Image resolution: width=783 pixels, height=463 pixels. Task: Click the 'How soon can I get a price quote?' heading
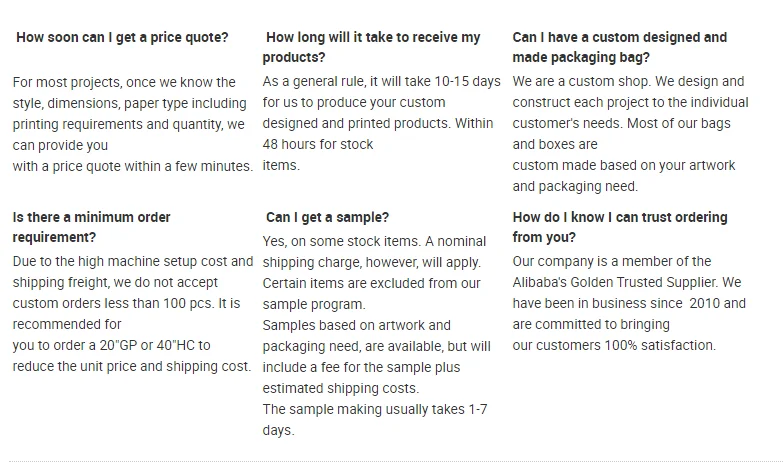click(122, 37)
